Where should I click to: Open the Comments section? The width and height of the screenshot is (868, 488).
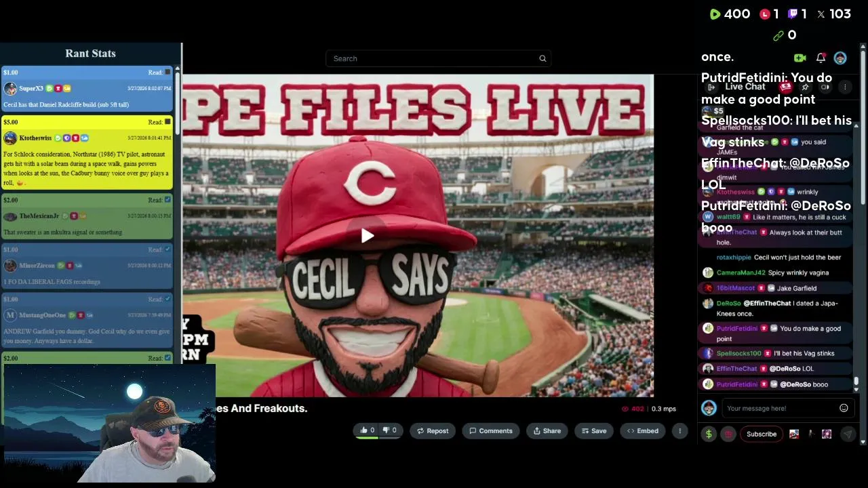(x=491, y=431)
